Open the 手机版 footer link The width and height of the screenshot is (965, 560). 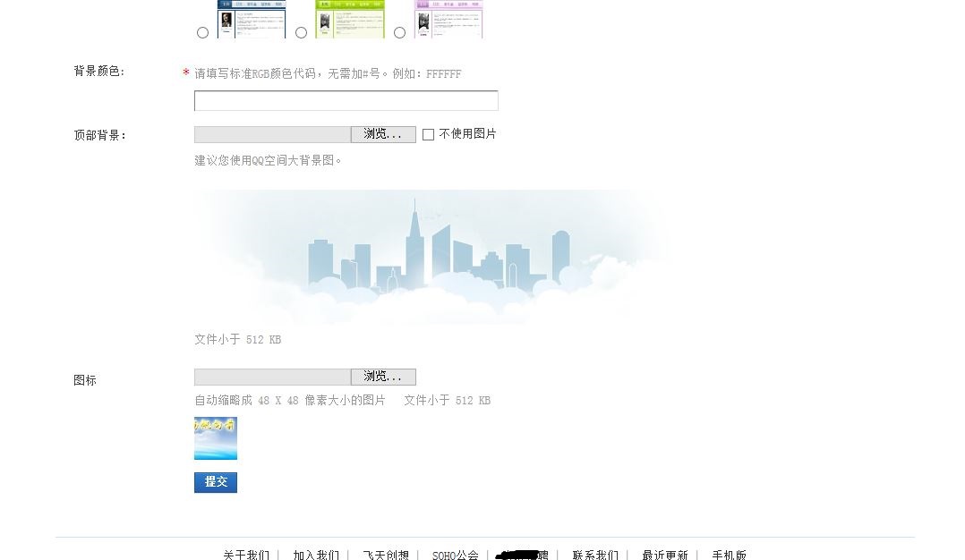pyautogui.click(x=730, y=555)
